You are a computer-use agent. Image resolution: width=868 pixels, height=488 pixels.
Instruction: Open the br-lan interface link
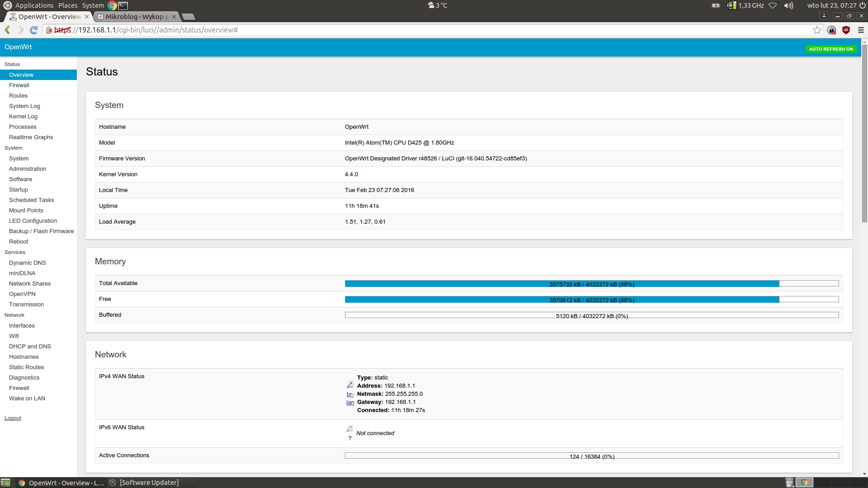tap(350, 398)
